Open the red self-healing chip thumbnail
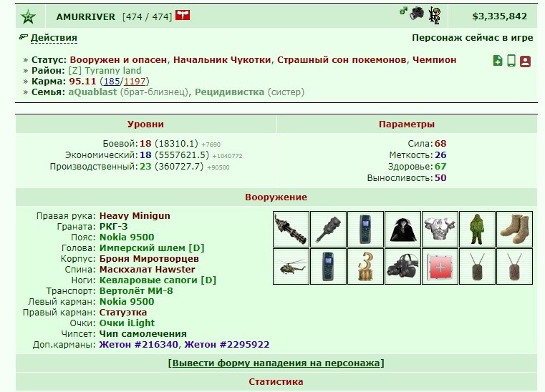 [440, 266]
